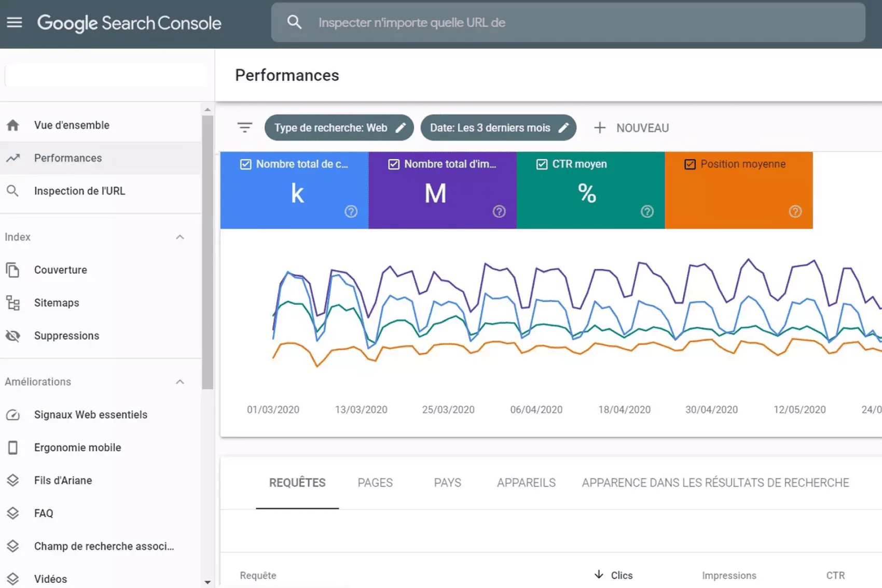Click the search magnifier in the top bar
The width and height of the screenshot is (882, 588).
294,22
